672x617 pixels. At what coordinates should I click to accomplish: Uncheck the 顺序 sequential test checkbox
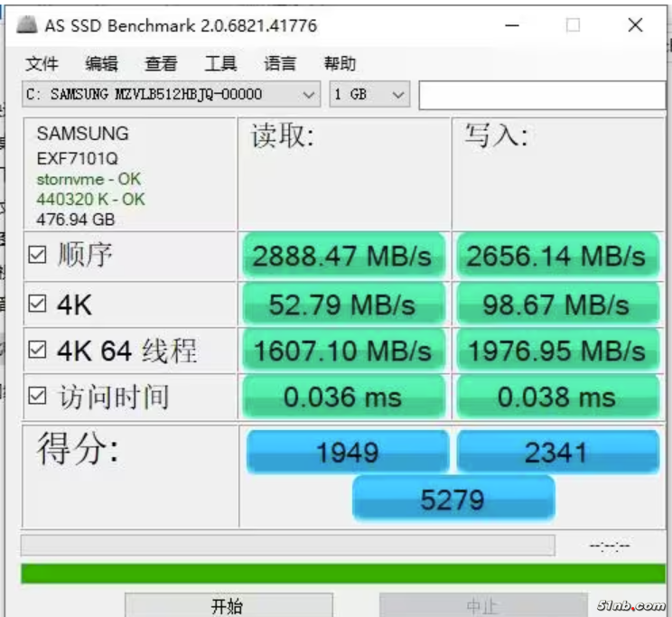37,256
